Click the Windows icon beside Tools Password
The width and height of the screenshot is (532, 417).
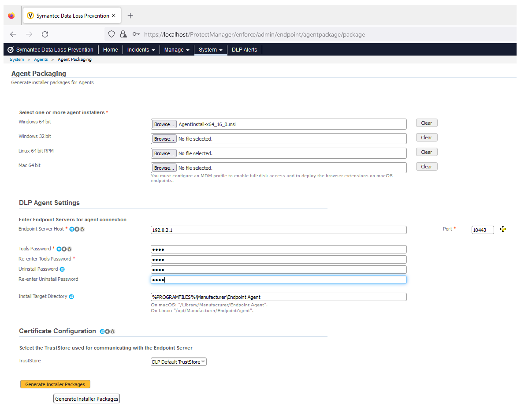59,249
